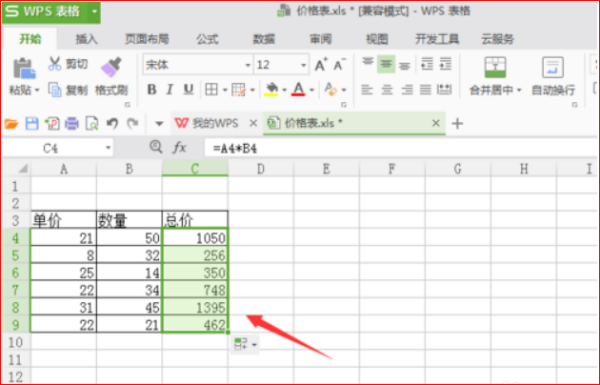Click the fx insert function button
Image resolution: width=600 pixels, height=385 pixels.
coord(179,147)
